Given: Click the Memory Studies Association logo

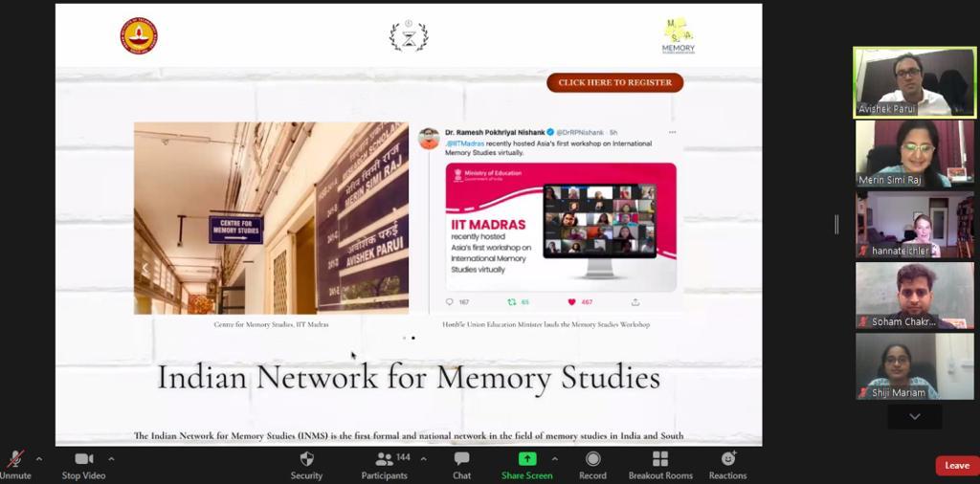Looking at the screenshot, I should [679, 36].
